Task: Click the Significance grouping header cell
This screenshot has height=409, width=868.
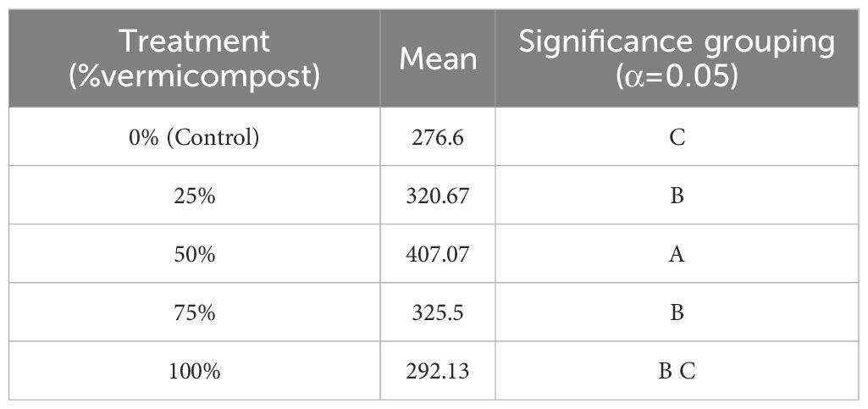Action: [x=677, y=58]
